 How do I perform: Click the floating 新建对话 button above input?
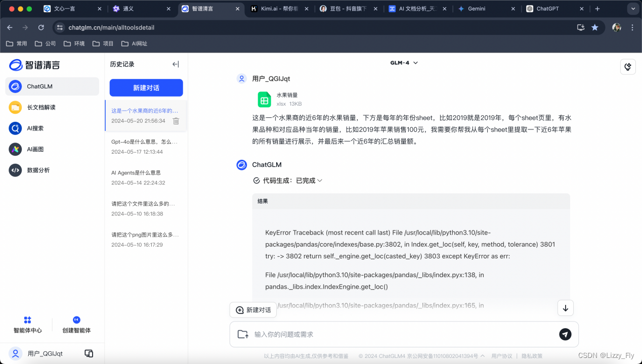(x=253, y=310)
